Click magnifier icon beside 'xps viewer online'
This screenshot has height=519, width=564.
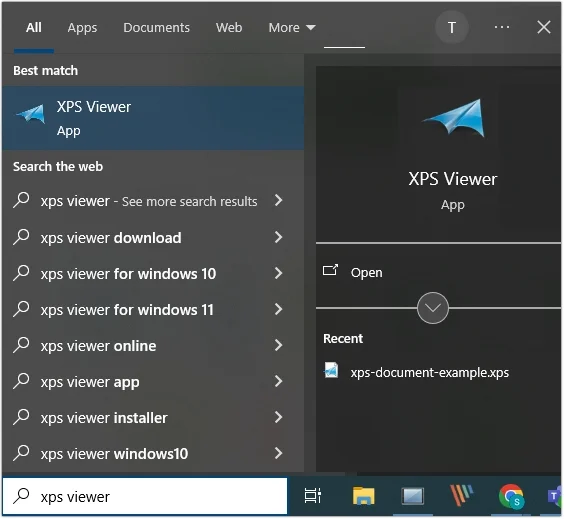(21, 345)
